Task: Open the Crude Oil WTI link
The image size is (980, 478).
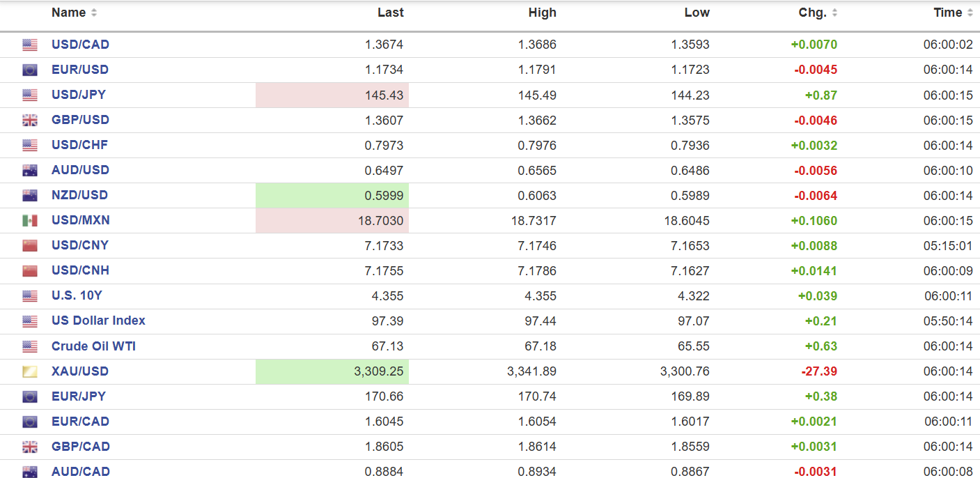Action: click(x=93, y=346)
